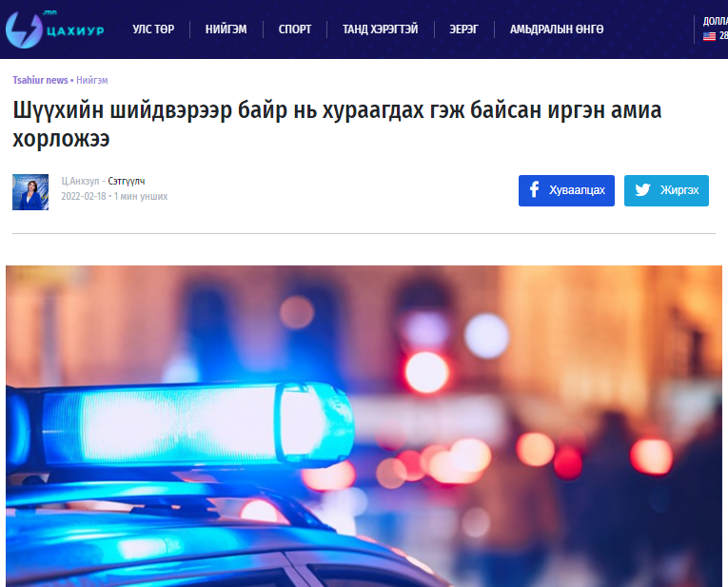Click the ДОЛЛАР exchange rate label
728x587 pixels.
(x=716, y=21)
